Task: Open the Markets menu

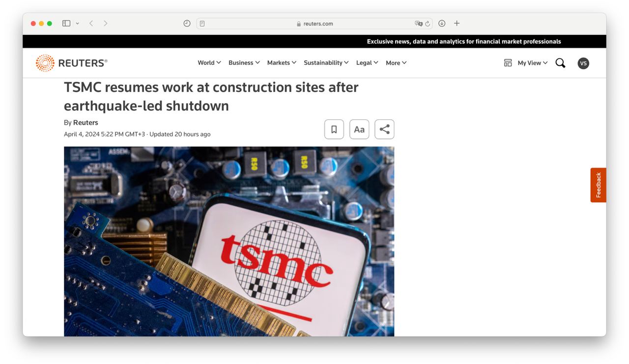Action: coord(282,63)
